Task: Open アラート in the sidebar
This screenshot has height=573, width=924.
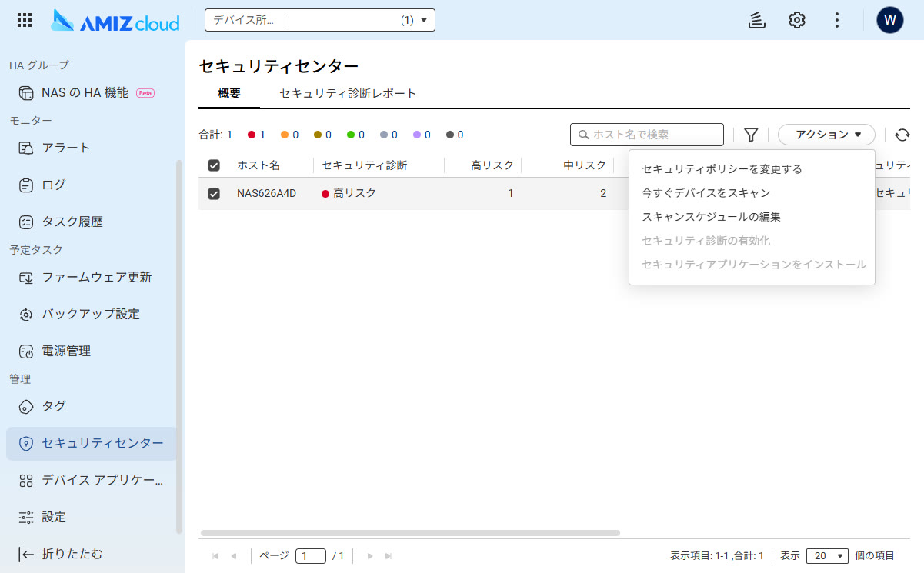Action: click(x=66, y=148)
